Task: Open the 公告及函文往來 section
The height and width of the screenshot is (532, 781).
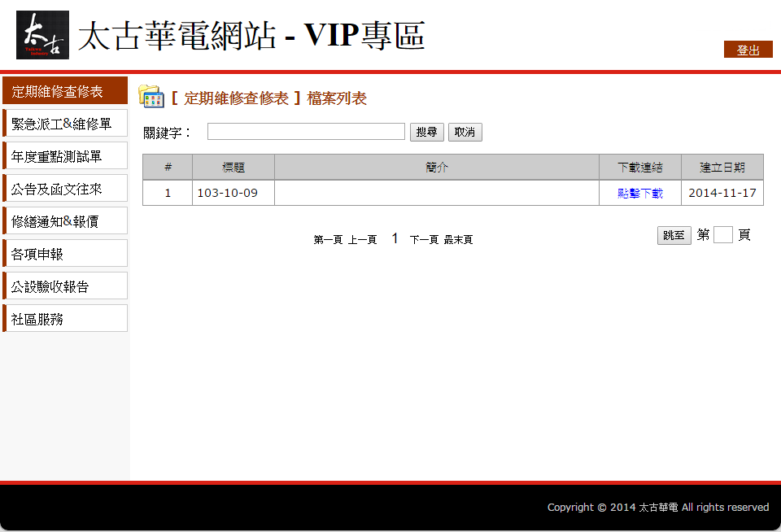Action: pos(65,189)
